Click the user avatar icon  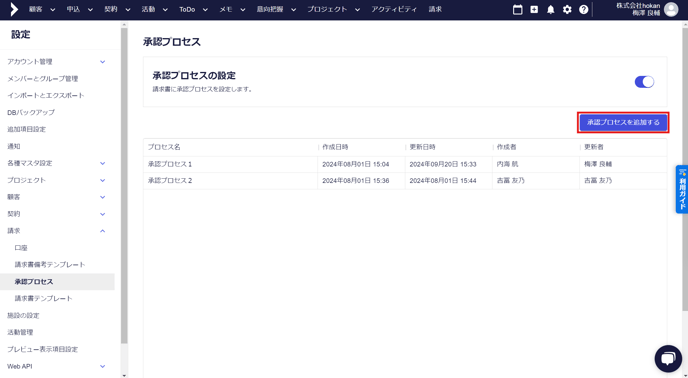click(x=671, y=9)
